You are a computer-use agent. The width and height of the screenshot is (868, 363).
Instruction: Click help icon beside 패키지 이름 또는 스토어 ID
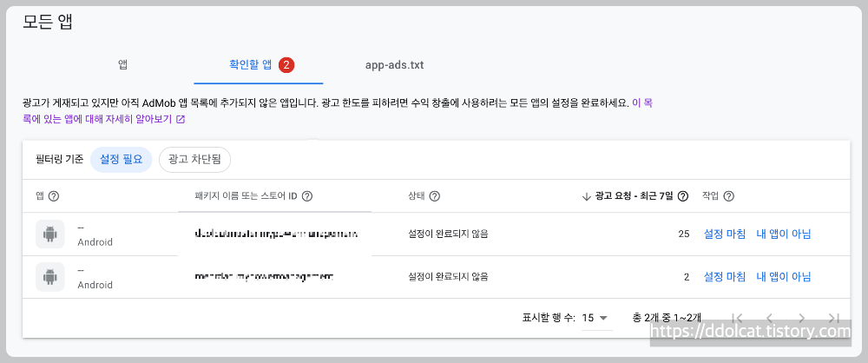click(x=307, y=196)
